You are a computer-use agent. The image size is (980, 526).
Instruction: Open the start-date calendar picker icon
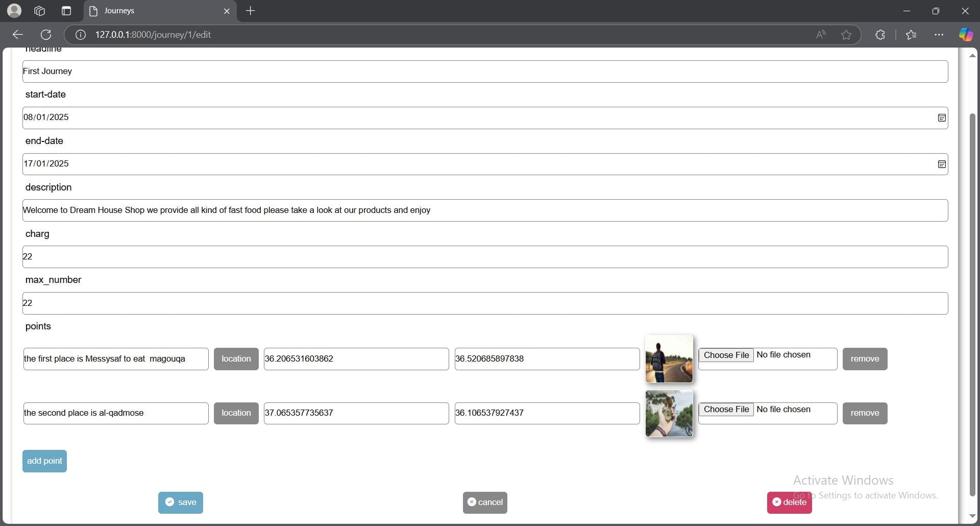pyautogui.click(x=941, y=118)
